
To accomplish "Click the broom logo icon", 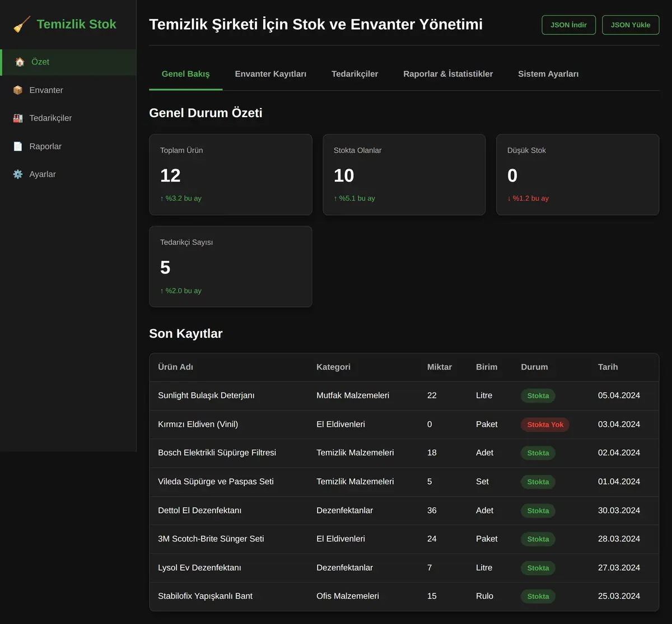I will point(22,25).
